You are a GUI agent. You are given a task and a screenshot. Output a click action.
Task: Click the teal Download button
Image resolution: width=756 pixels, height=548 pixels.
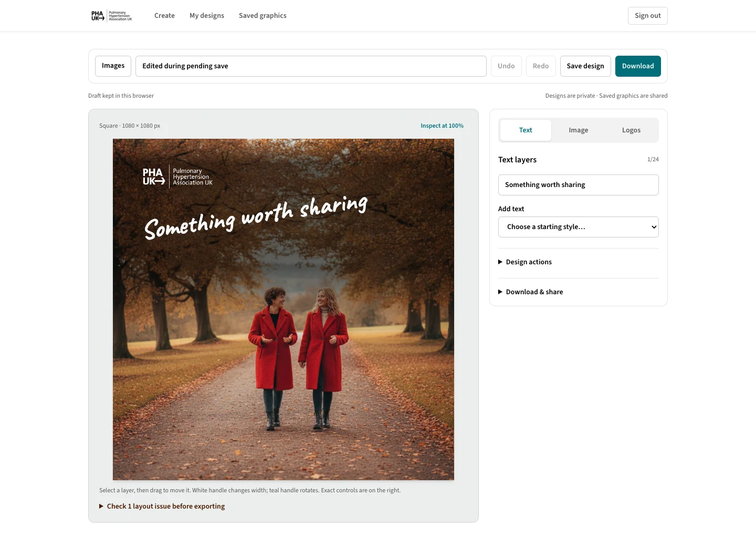click(x=638, y=66)
